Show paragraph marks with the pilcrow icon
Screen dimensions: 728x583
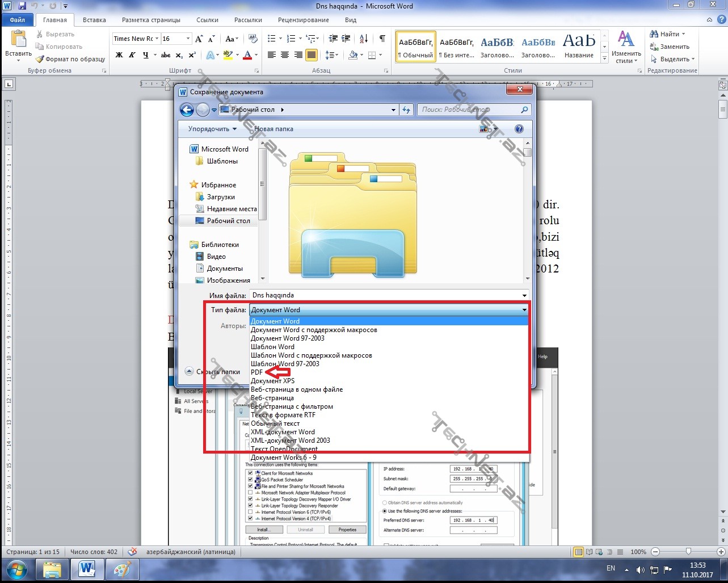click(382, 39)
